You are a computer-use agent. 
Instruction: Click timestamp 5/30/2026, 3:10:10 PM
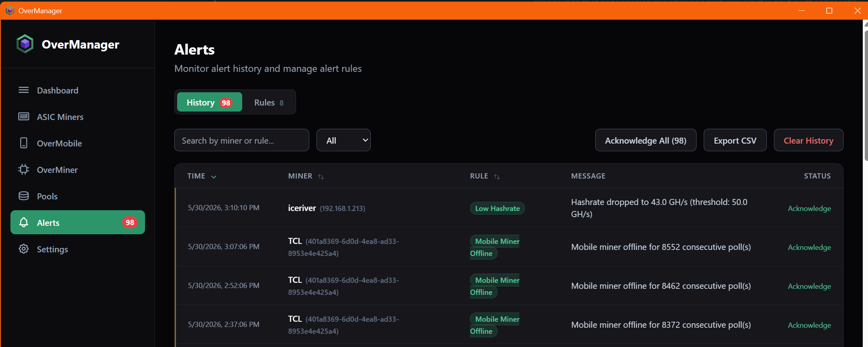click(223, 207)
